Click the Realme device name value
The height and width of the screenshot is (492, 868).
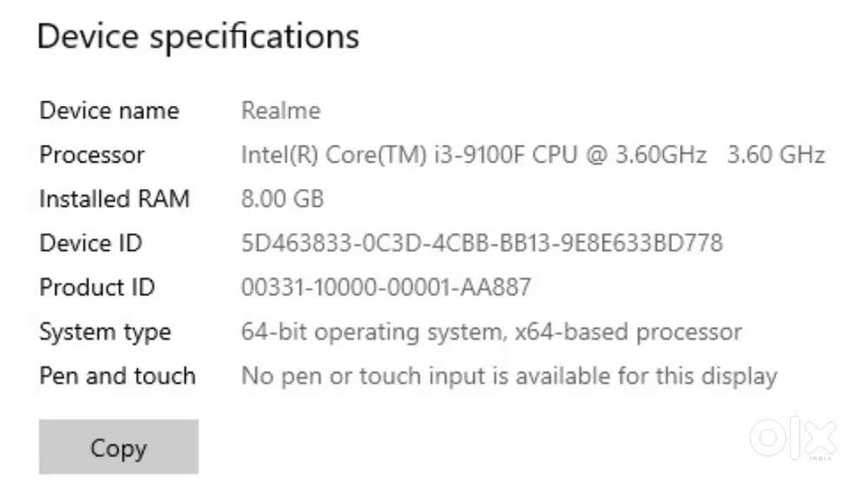pyautogui.click(x=280, y=111)
